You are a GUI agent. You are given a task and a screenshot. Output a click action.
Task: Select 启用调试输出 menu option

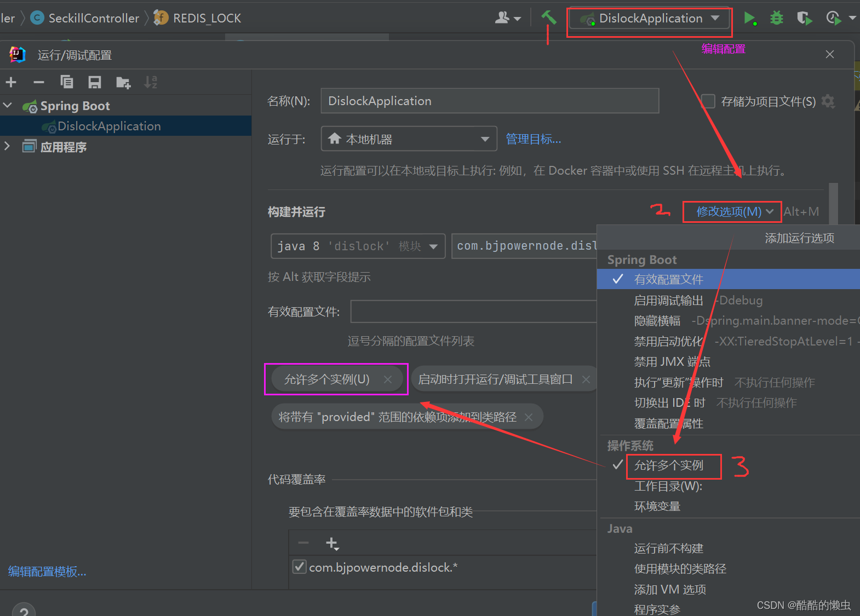point(728,300)
